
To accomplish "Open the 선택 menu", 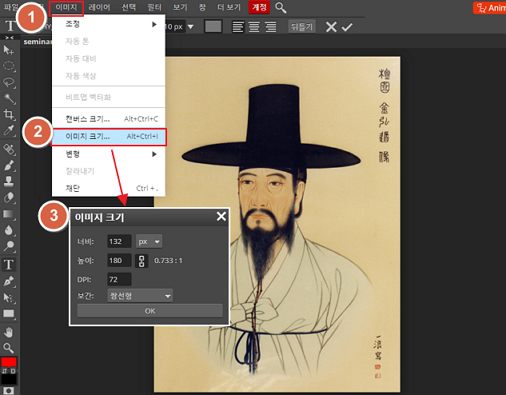I will click(129, 7).
